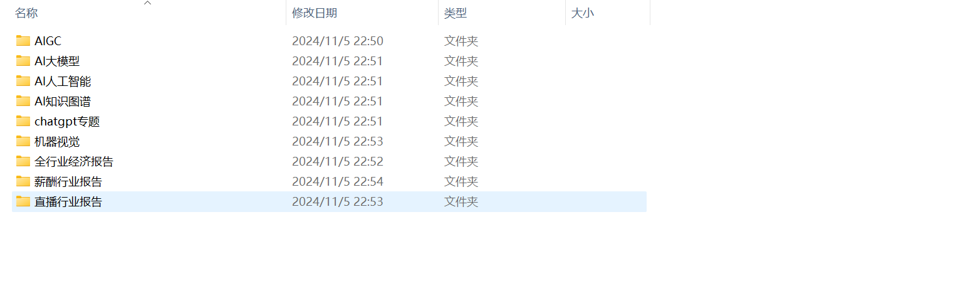The height and width of the screenshot is (298, 980).
Task: Toggle sort direction arrow above 名称
Action: point(148,3)
